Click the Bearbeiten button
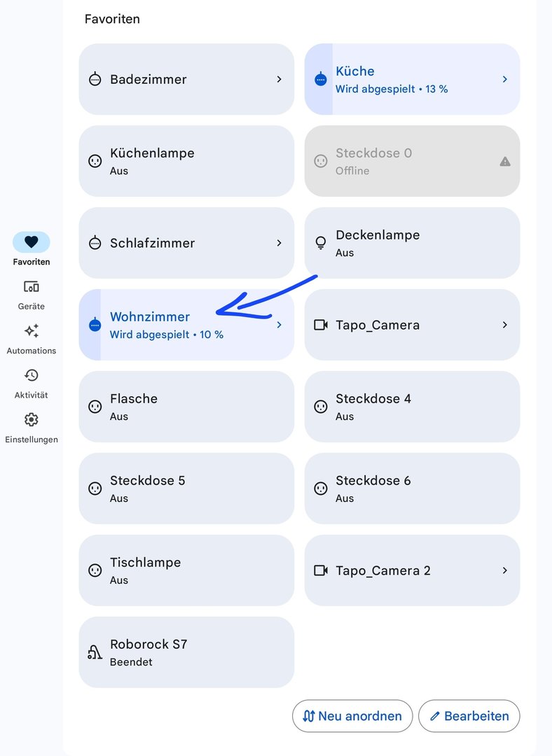The image size is (552, 756). coord(469,716)
